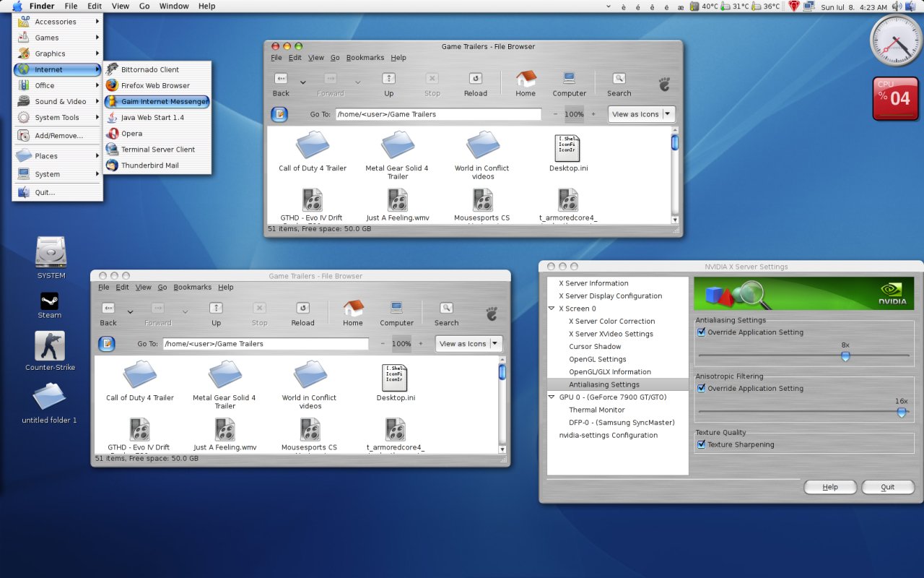Click Up arrow in top File Browser
924x578 pixels.
388,84
